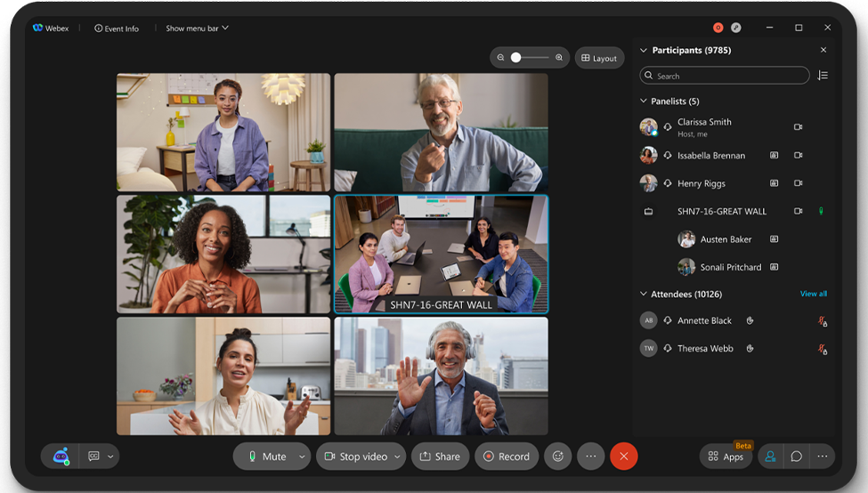The width and height of the screenshot is (868, 493).
Task: Click Theresa Webb's muted microphone icon
Action: [823, 349]
